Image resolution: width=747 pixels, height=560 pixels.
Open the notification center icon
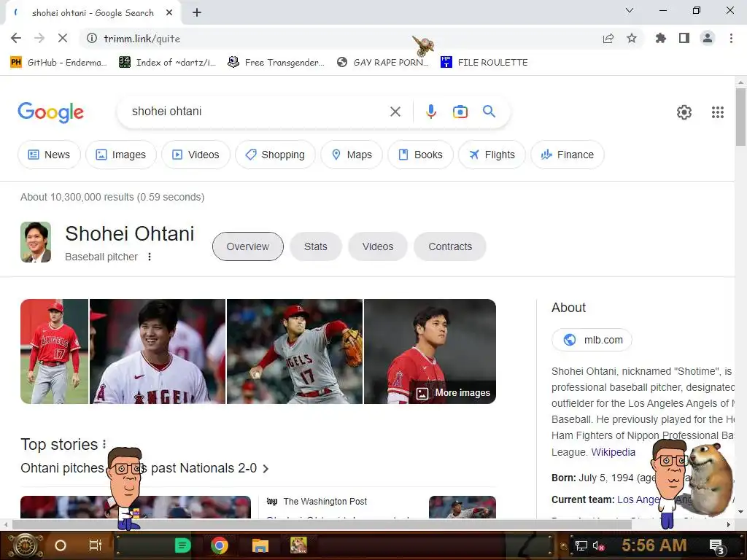click(x=716, y=546)
